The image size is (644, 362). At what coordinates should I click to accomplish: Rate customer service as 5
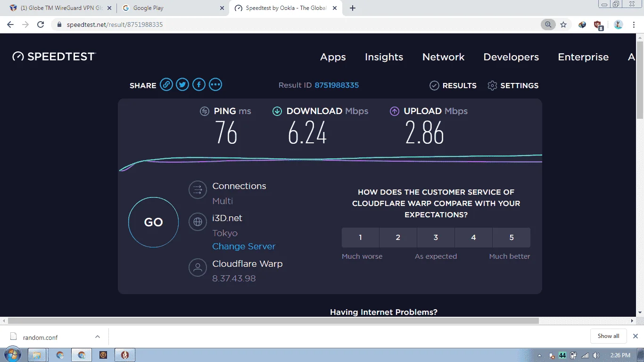click(512, 238)
